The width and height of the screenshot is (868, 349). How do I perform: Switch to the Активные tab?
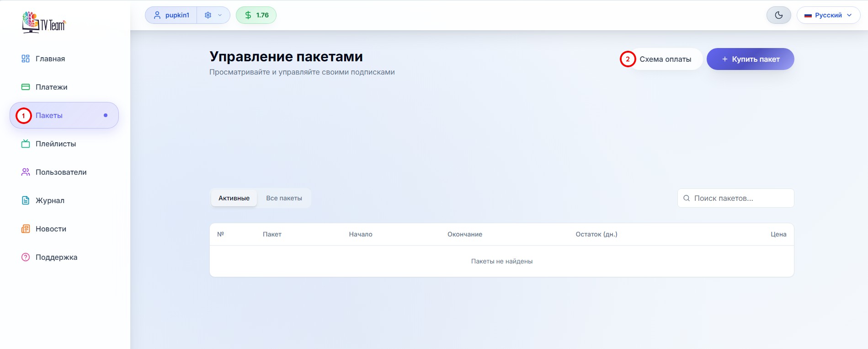(x=234, y=198)
